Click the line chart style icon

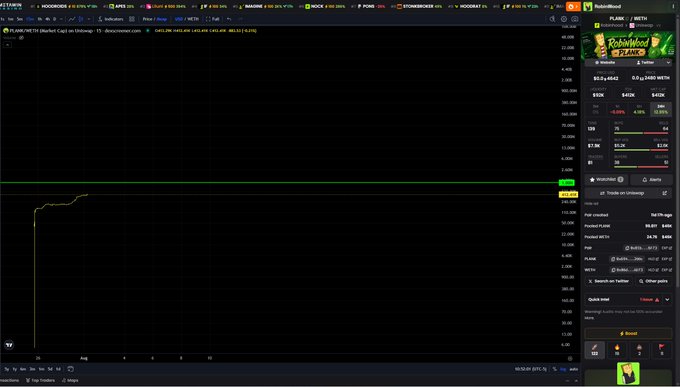(x=72, y=19)
